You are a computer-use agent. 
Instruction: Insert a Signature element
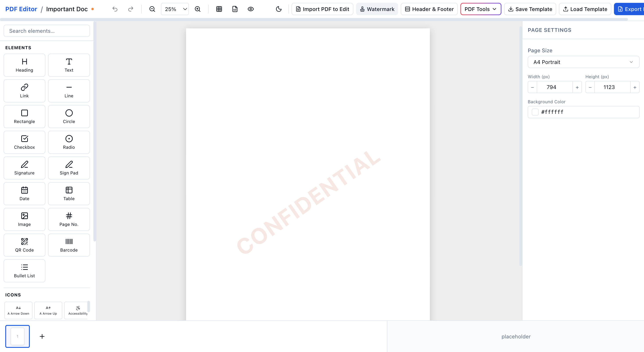pos(24,168)
